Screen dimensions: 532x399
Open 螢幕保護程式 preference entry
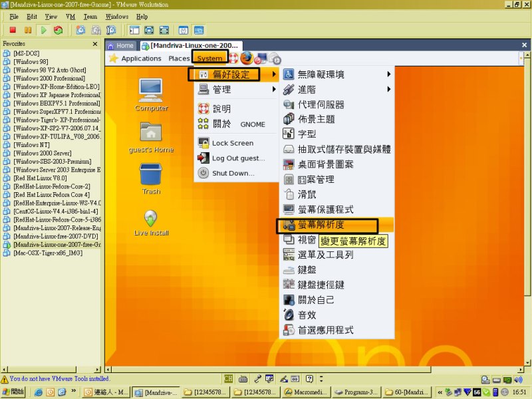click(336, 209)
